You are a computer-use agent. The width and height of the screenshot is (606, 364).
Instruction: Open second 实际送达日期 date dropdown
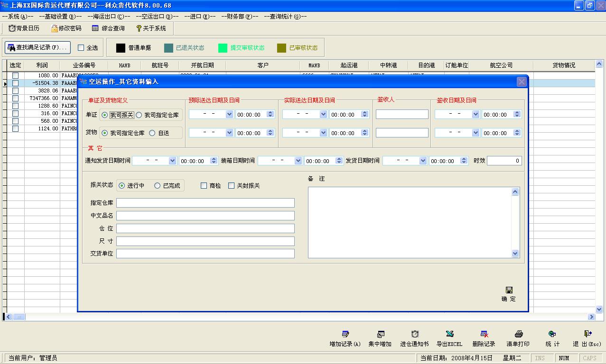tap(323, 133)
